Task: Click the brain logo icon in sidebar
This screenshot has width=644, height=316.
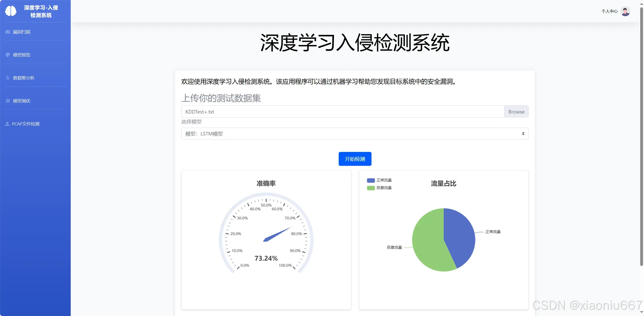Action: [11, 11]
